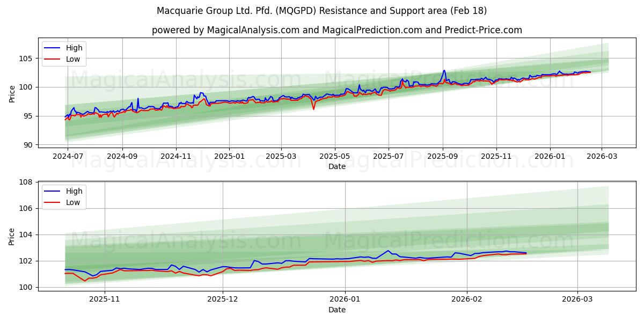This screenshot has width=644, height=322.
Task: Click the peak near 2025-09 on top chart
Action: (443, 70)
